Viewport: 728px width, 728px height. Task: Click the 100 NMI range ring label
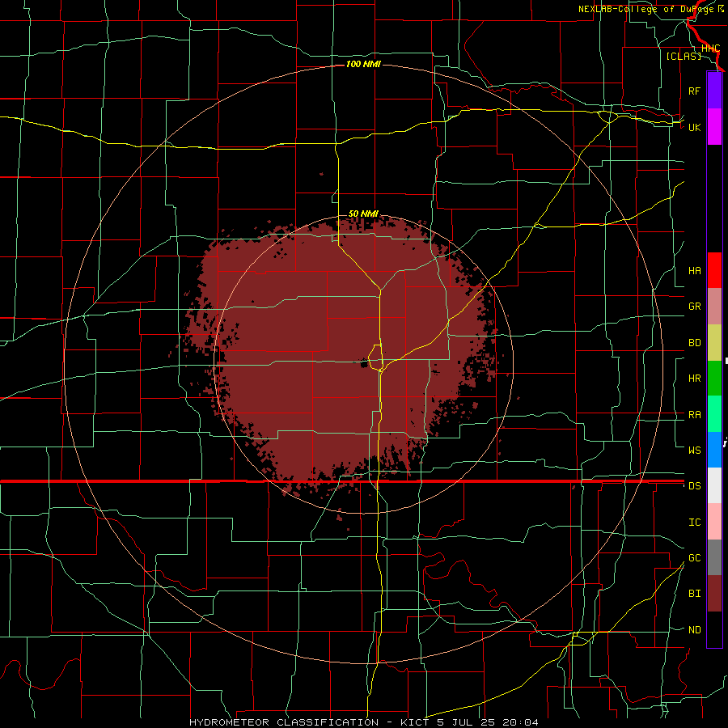click(363, 64)
